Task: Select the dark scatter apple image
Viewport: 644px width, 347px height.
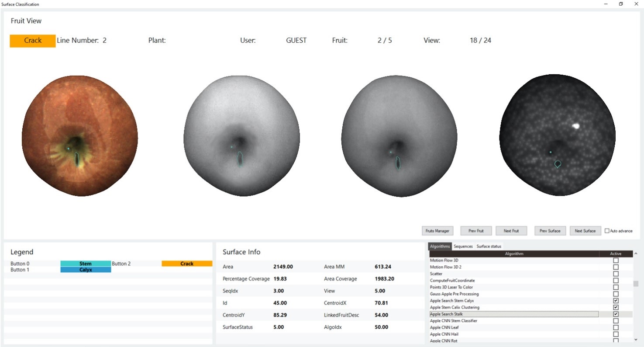Action: pyautogui.click(x=558, y=135)
